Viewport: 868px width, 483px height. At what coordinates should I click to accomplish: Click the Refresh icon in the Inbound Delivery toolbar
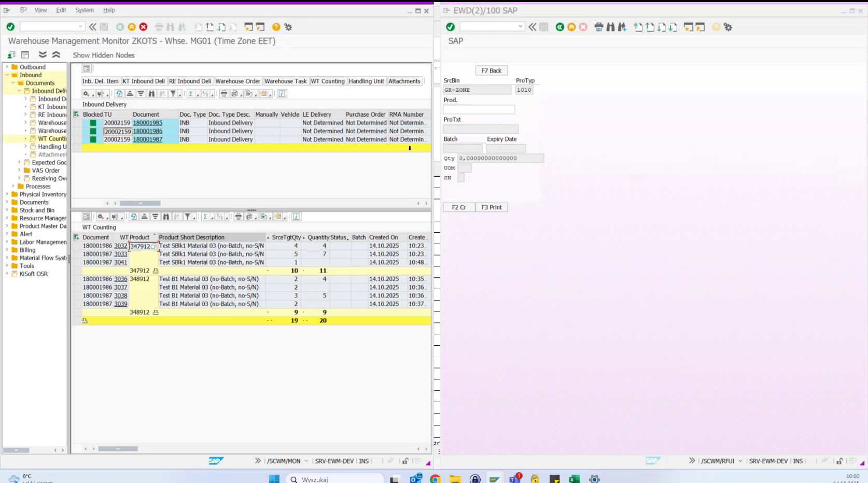point(119,94)
